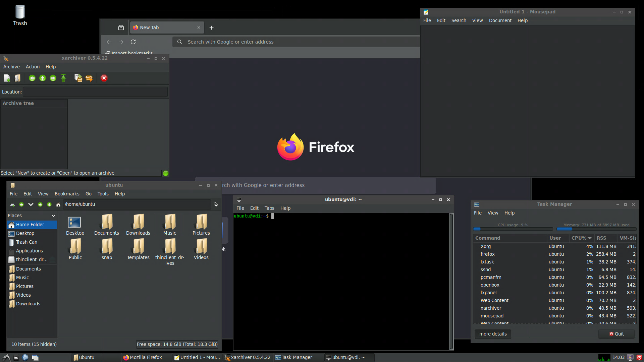The height and width of the screenshot is (362, 644).
Task: Click the application menu launcher on the panel
Action: [x=6, y=358]
